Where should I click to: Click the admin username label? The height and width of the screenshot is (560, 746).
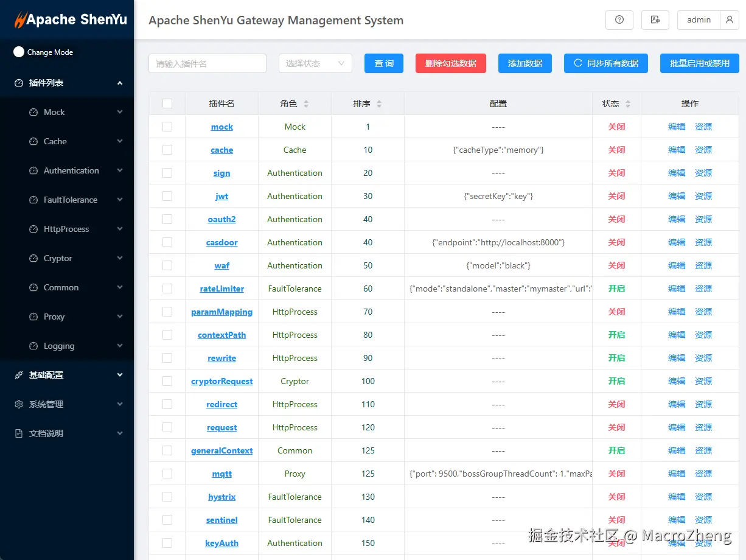pos(699,20)
